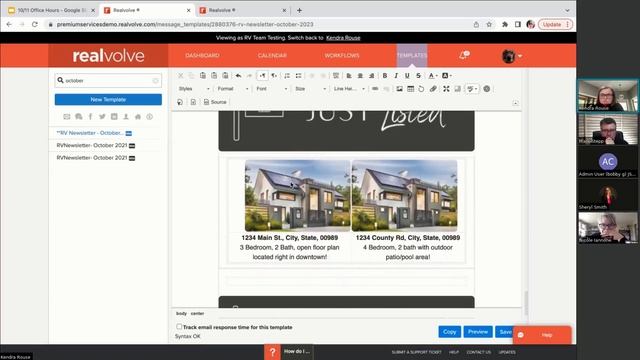The width and height of the screenshot is (640, 360).
Task: Open the spell check dropdown
Action: point(472,89)
